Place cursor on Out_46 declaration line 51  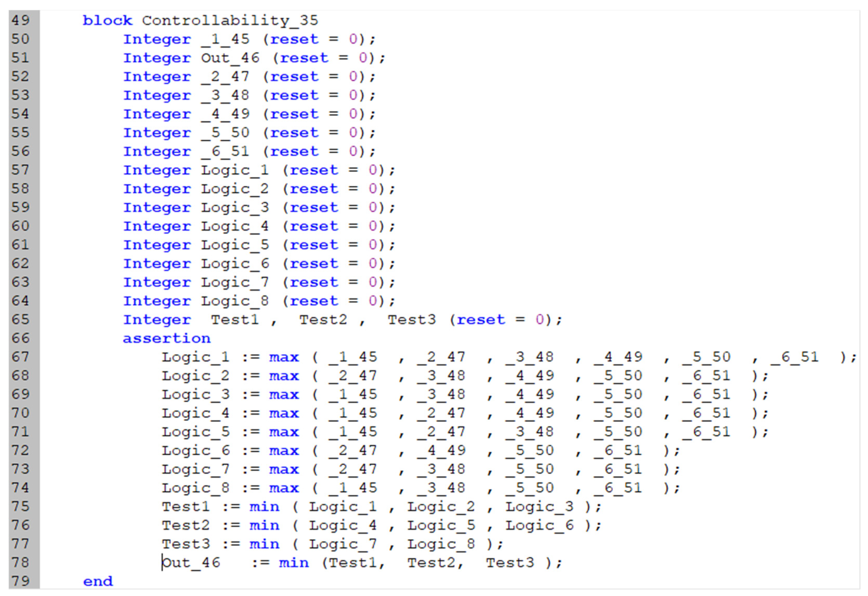tap(230, 58)
